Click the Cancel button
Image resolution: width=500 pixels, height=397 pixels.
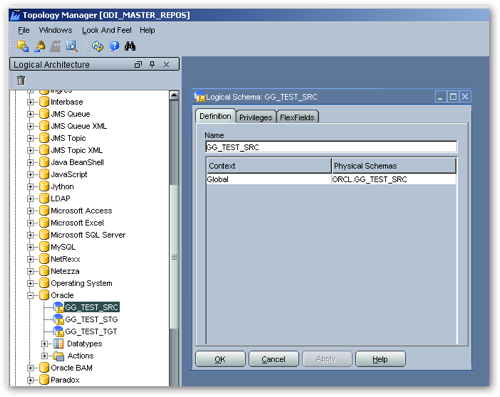[273, 359]
